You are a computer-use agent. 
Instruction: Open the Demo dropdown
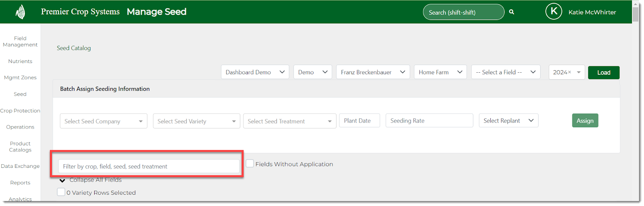click(313, 72)
